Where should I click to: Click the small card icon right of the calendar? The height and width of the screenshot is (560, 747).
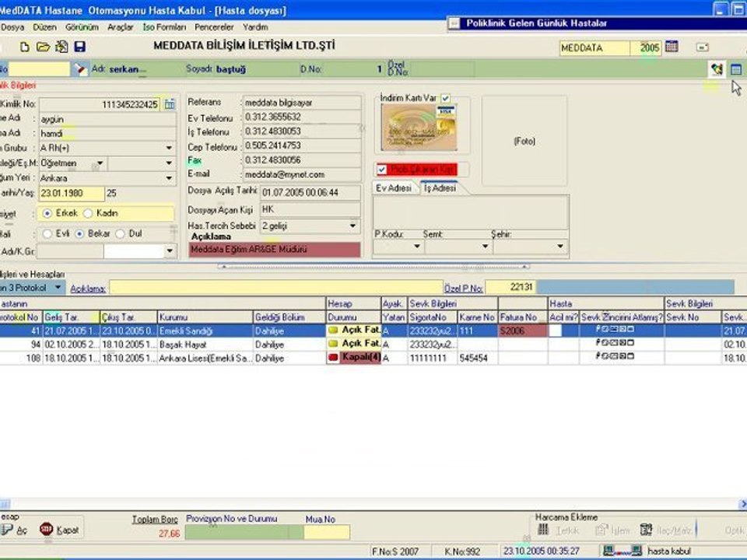pyautogui.click(x=702, y=47)
